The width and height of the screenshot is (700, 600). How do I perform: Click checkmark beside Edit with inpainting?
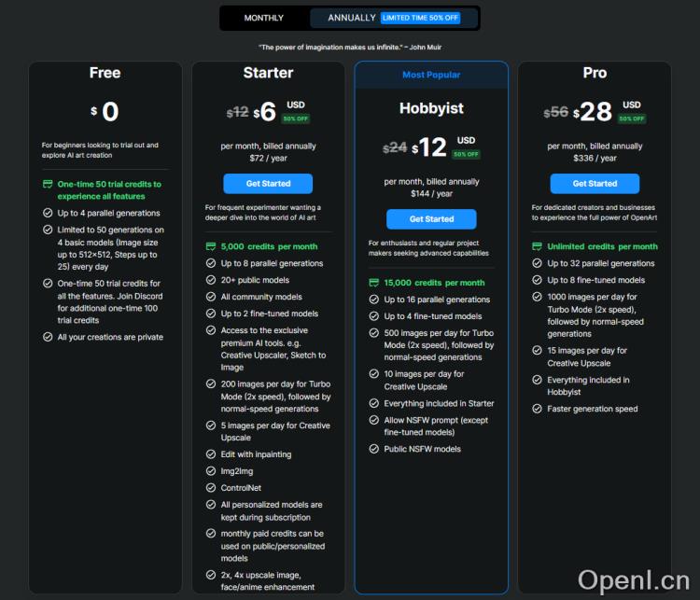[x=211, y=454]
